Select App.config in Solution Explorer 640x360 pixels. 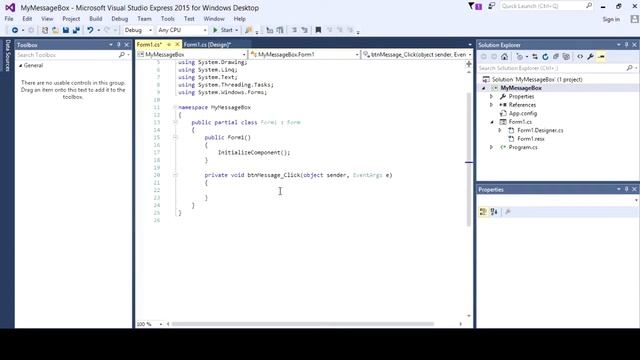pos(523,113)
